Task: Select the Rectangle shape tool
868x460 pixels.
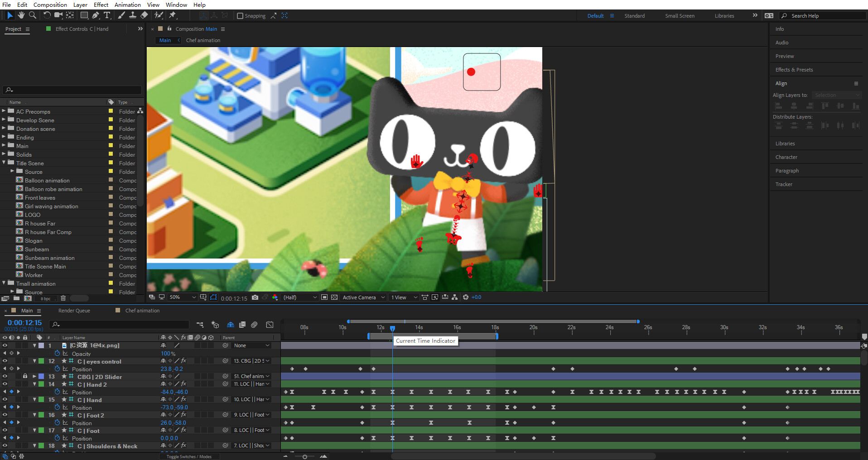Action: (x=84, y=15)
